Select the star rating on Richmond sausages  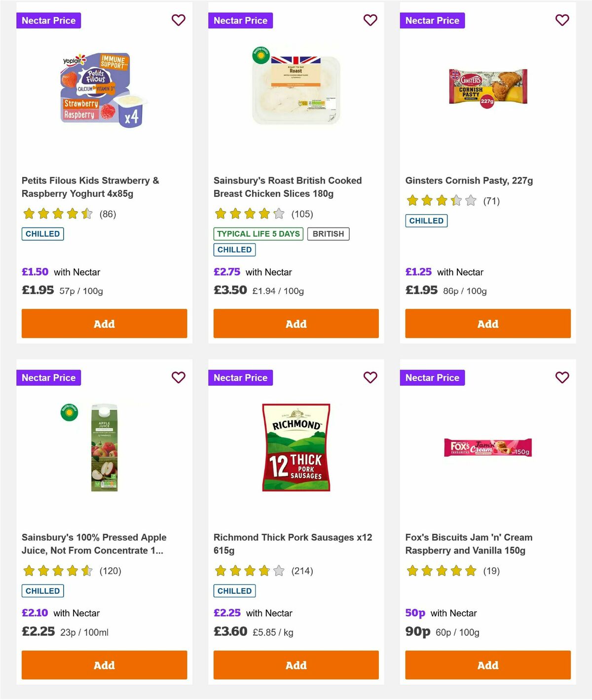coord(249,571)
